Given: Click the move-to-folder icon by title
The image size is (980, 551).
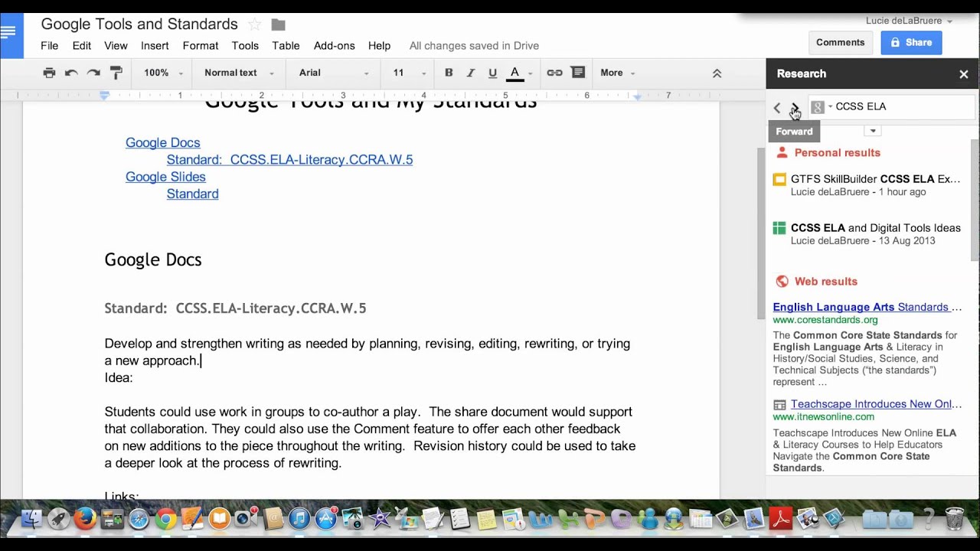Looking at the screenshot, I should 278,25.
